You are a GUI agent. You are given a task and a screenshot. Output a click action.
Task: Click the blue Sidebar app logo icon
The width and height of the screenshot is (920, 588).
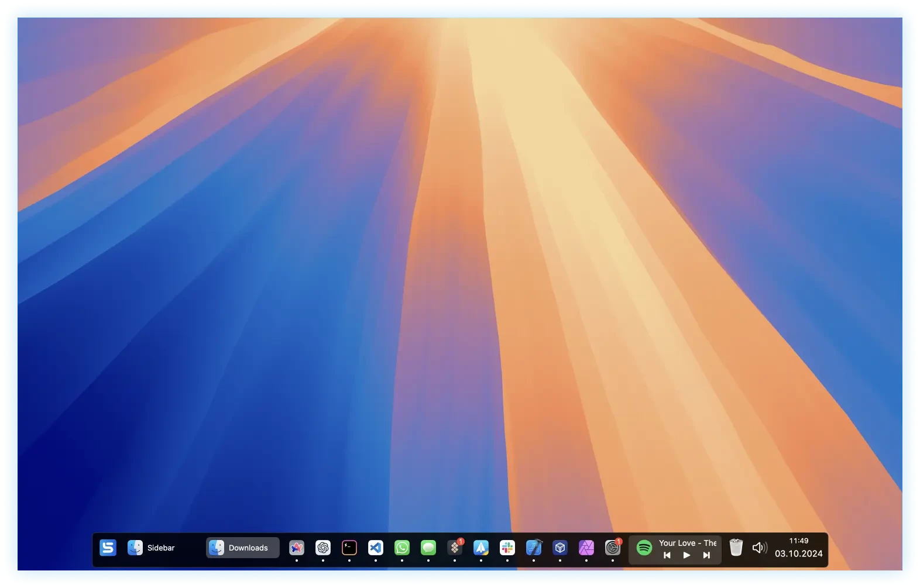coord(108,548)
